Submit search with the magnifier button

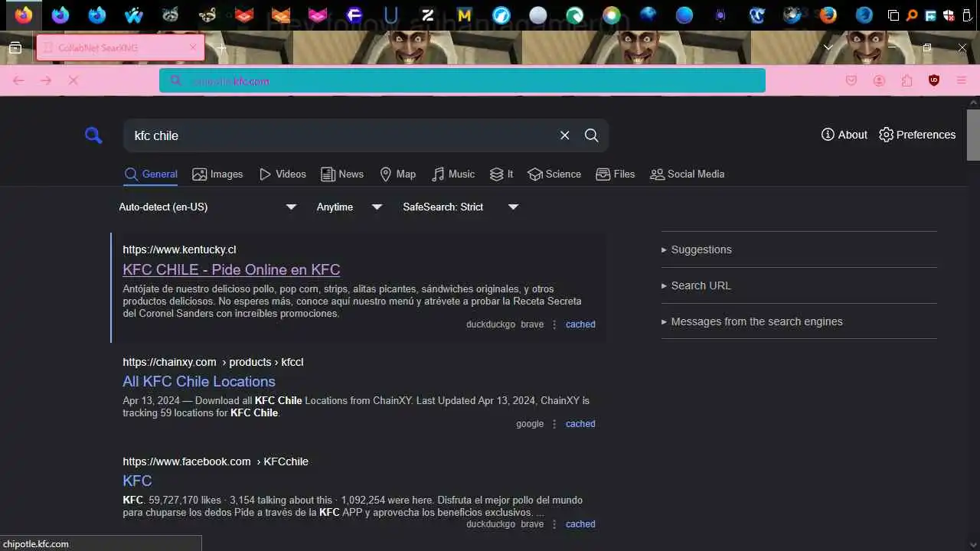[592, 135]
